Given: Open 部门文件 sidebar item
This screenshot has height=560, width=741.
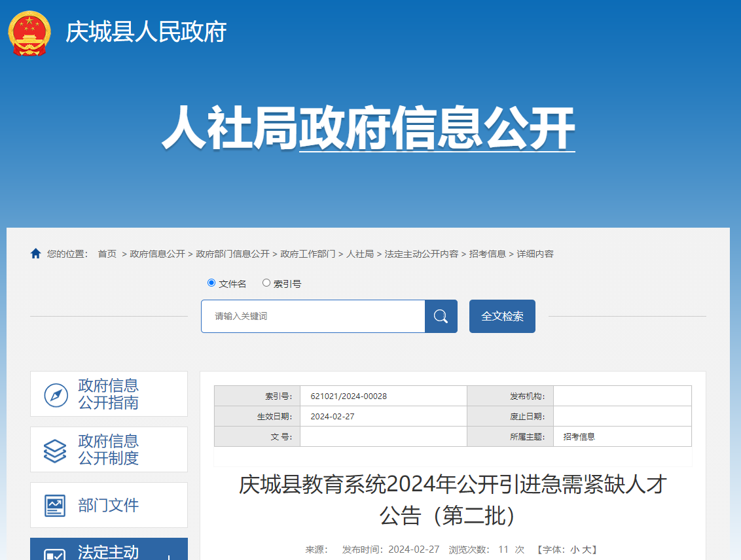Looking at the screenshot, I should (109, 505).
